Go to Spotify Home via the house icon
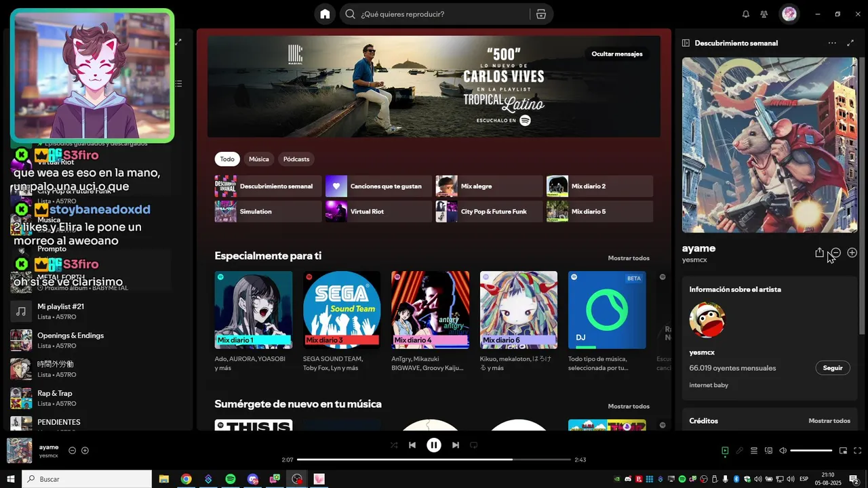 coord(325,14)
